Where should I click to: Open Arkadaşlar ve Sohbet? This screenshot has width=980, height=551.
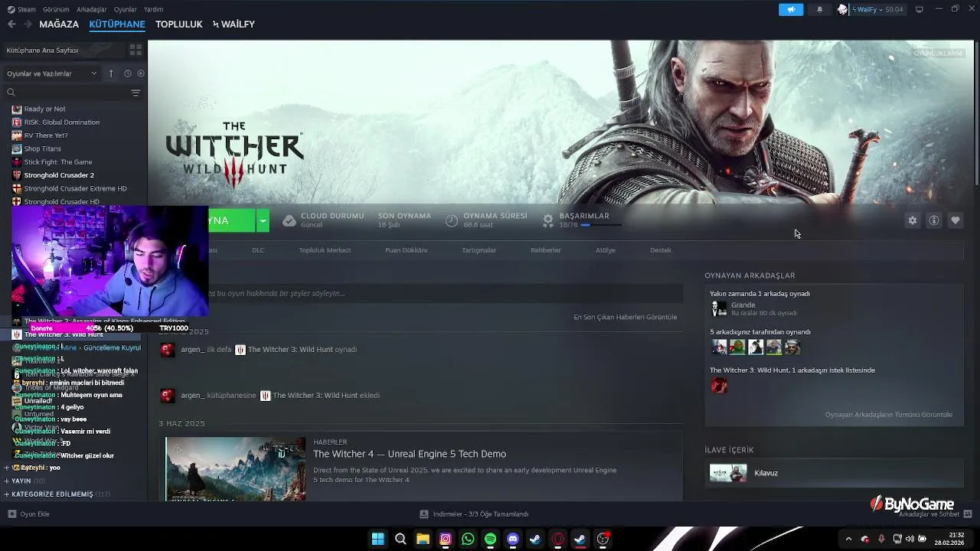[935, 514]
